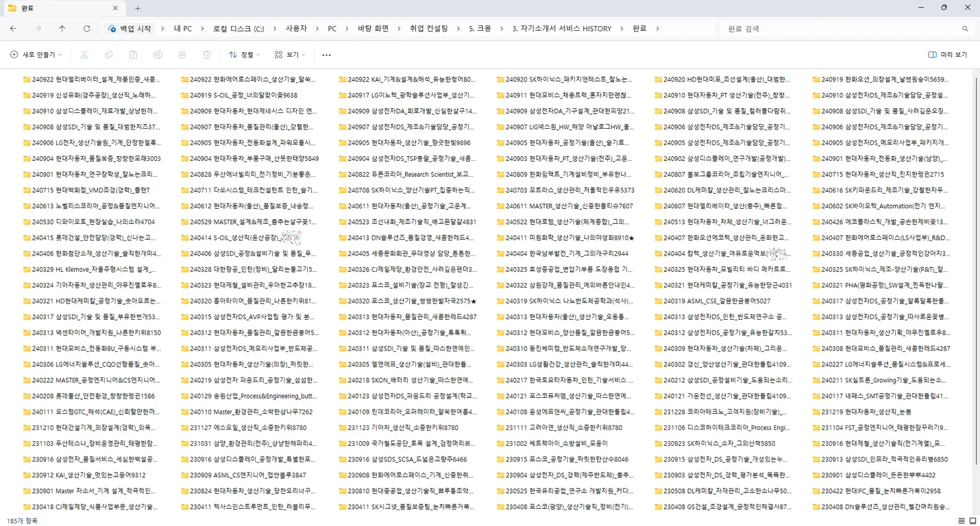Select folder 240530 디와이오토_현장실습_나의소라4704
The image size is (980, 526).
point(88,222)
